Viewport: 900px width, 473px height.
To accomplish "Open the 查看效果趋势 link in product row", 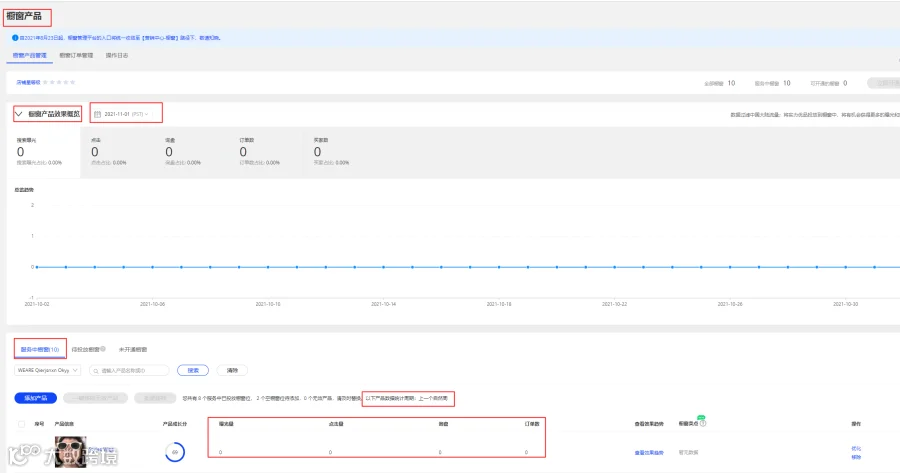I will click(x=649, y=453).
